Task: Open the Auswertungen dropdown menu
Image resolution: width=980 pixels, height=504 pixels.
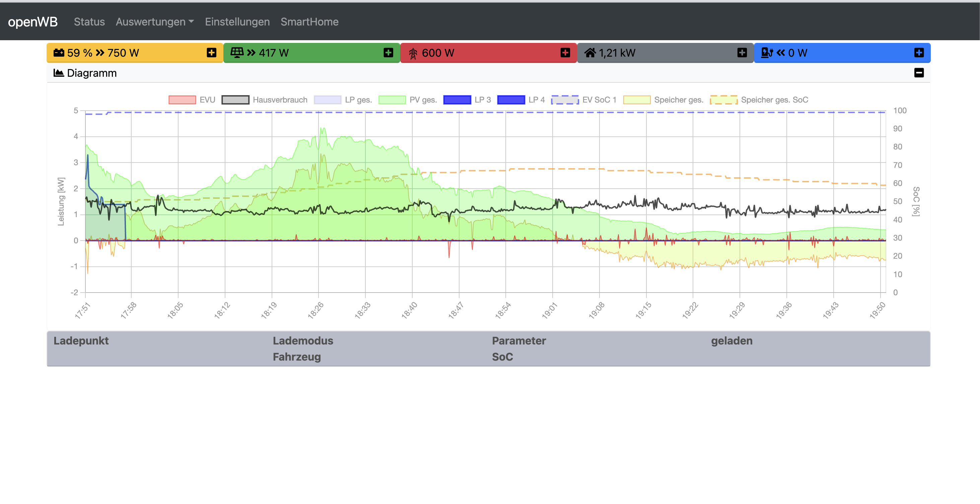Action: click(x=154, y=22)
